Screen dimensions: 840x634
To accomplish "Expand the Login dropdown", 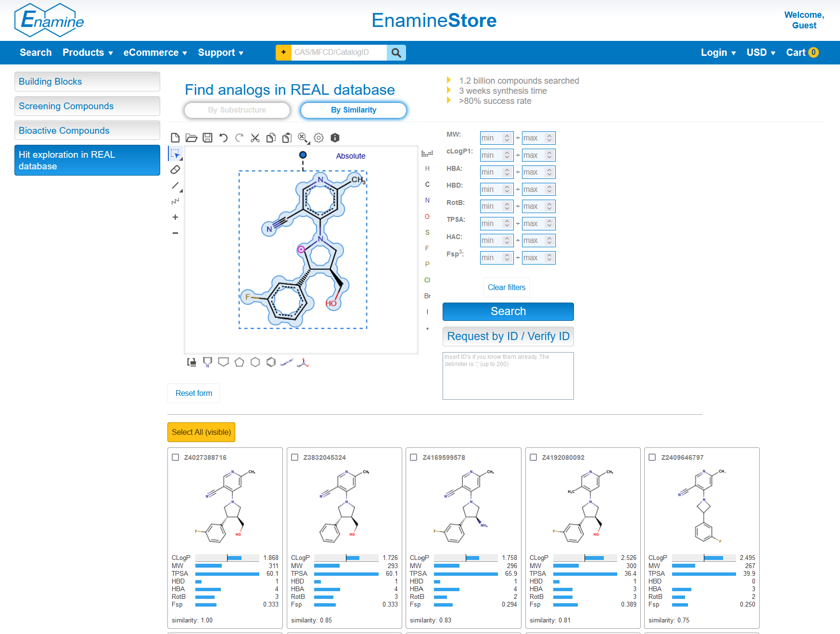I will [x=718, y=52].
